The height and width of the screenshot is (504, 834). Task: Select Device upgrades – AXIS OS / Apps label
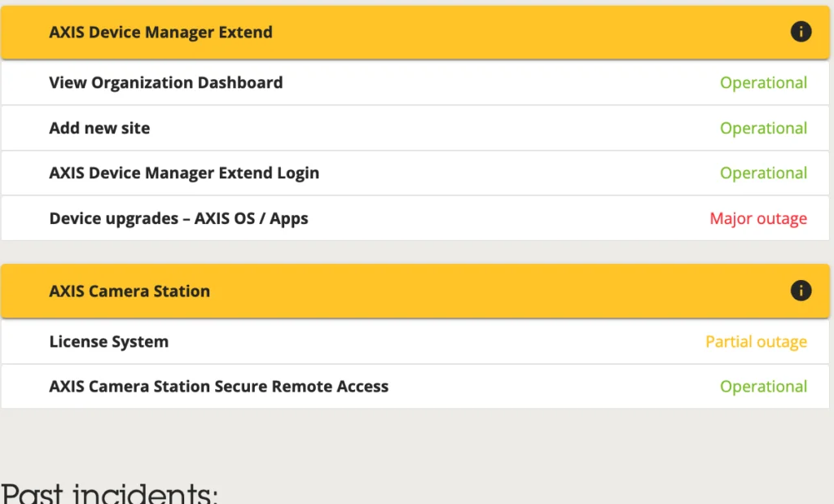pyautogui.click(x=178, y=218)
